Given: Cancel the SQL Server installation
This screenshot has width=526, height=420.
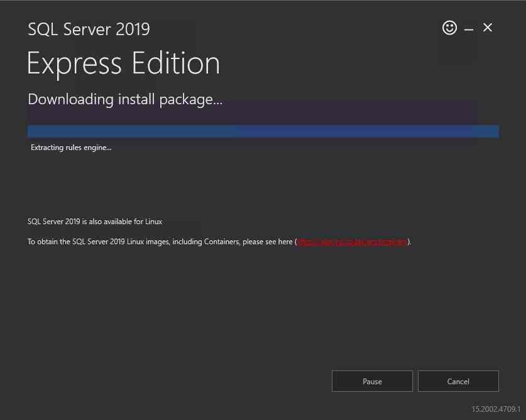Looking at the screenshot, I should (458, 381).
